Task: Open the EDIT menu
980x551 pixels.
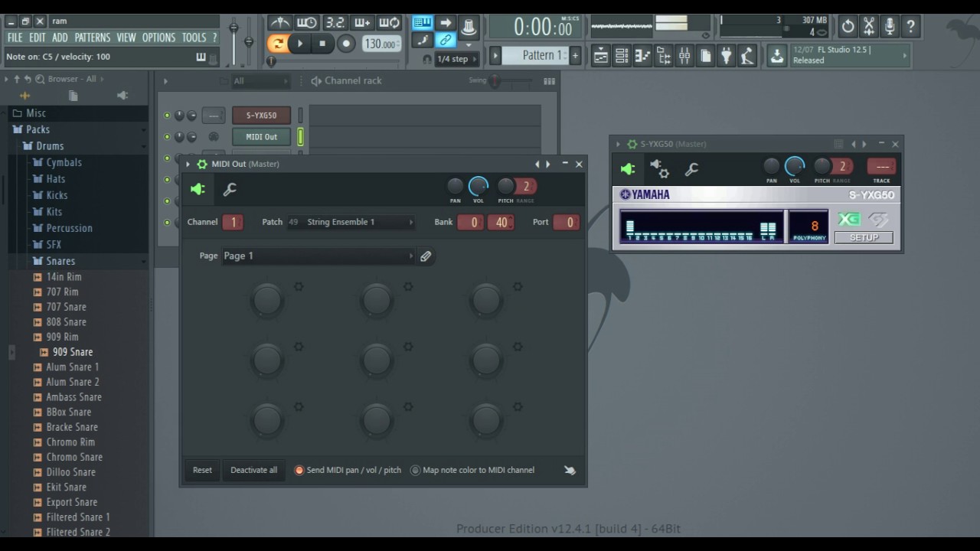Action: point(37,37)
